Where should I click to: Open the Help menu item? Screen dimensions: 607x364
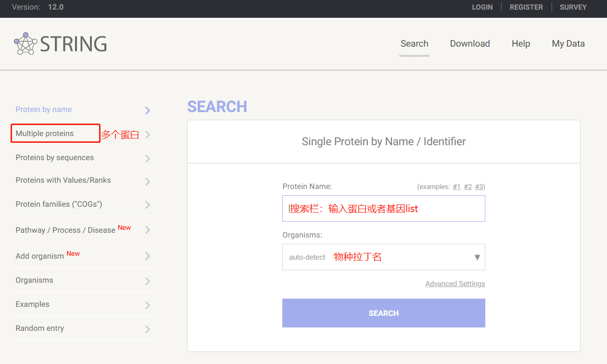(x=521, y=44)
